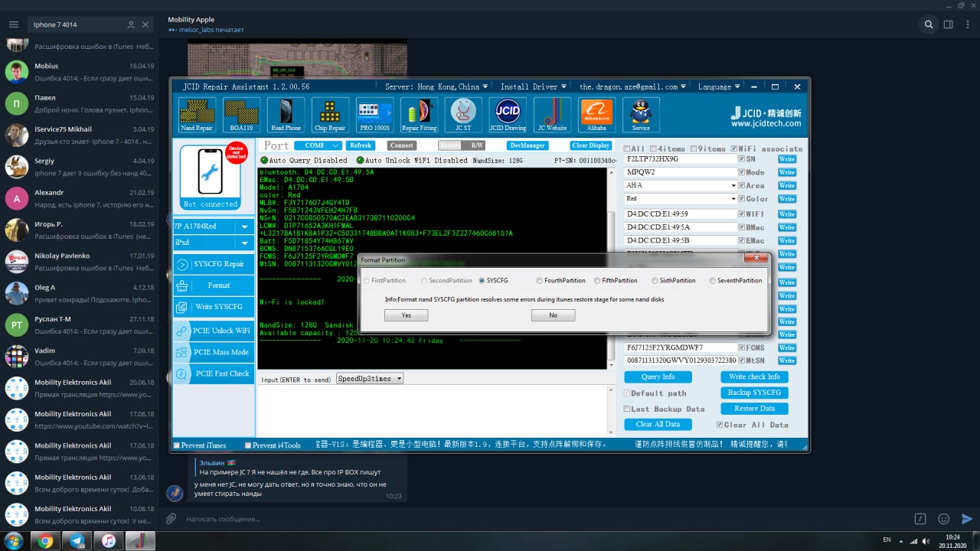This screenshot has height=551, width=980.
Task: Toggle Clear All Data checkbox
Action: tap(720, 425)
